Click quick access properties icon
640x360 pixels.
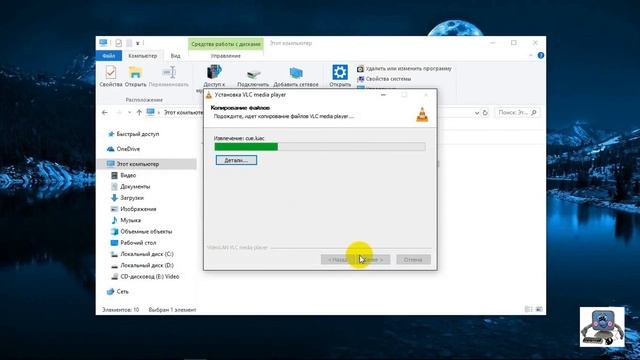(x=118, y=43)
